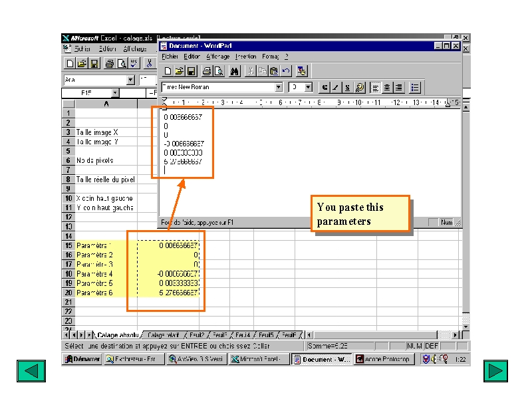
Task: Open WordPad Affichage menu
Action: pos(218,57)
